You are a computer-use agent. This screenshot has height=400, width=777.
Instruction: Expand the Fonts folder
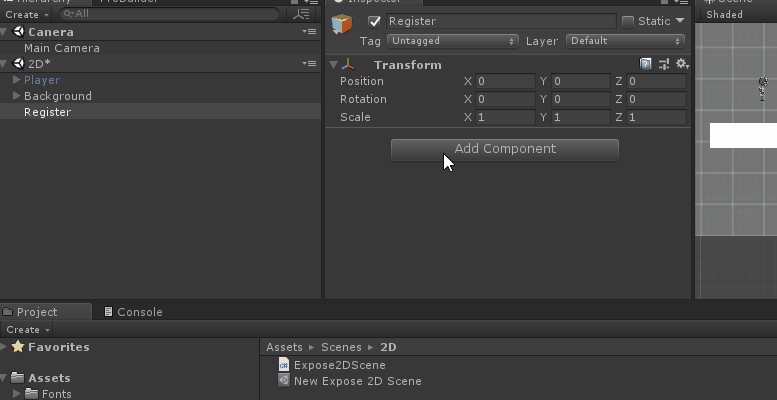[x=16, y=394]
